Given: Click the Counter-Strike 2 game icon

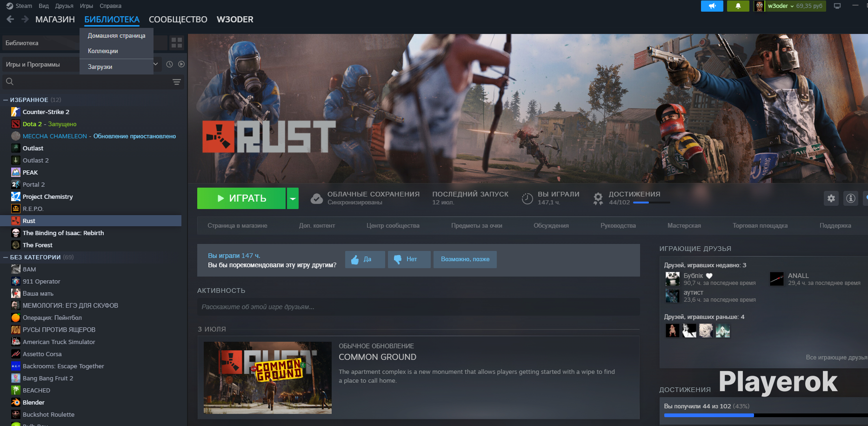Looking at the screenshot, I should [16, 112].
